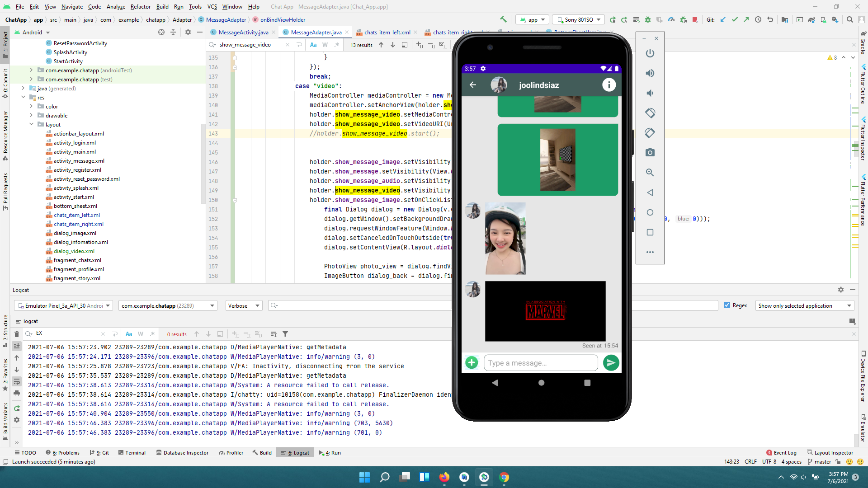This screenshot has height=488, width=868.
Task: Tap the green plus attachment button
Action: tap(472, 363)
